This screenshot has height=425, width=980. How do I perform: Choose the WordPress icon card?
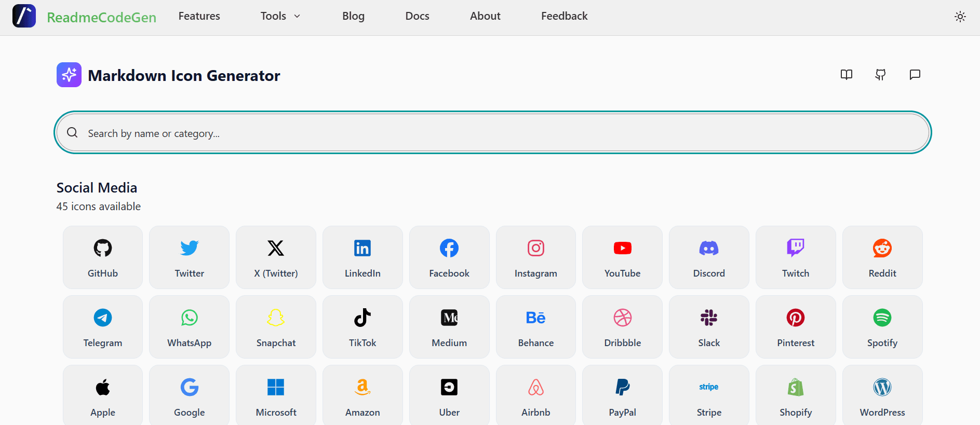(x=882, y=396)
